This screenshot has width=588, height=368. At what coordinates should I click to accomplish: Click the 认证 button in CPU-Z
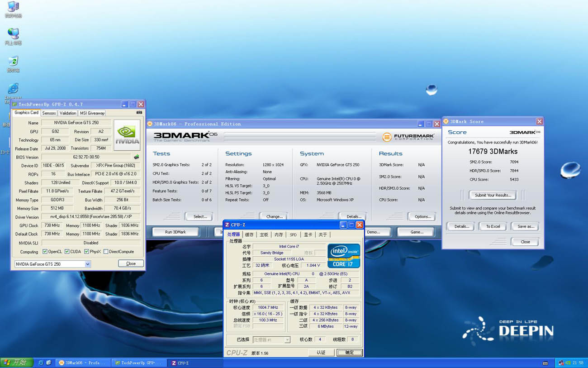click(321, 353)
